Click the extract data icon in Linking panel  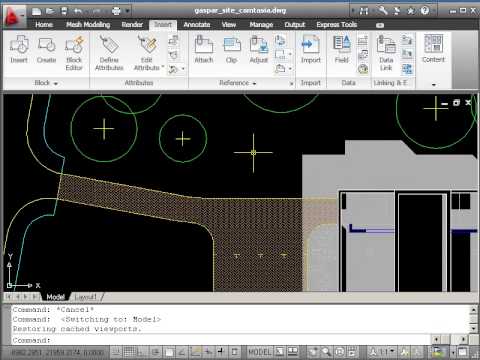pos(407,68)
